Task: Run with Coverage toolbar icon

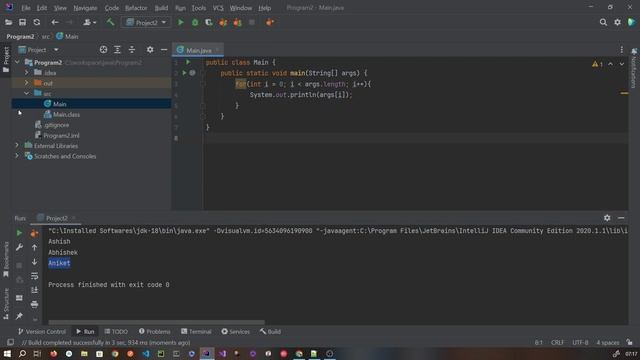Action: pos(209,22)
